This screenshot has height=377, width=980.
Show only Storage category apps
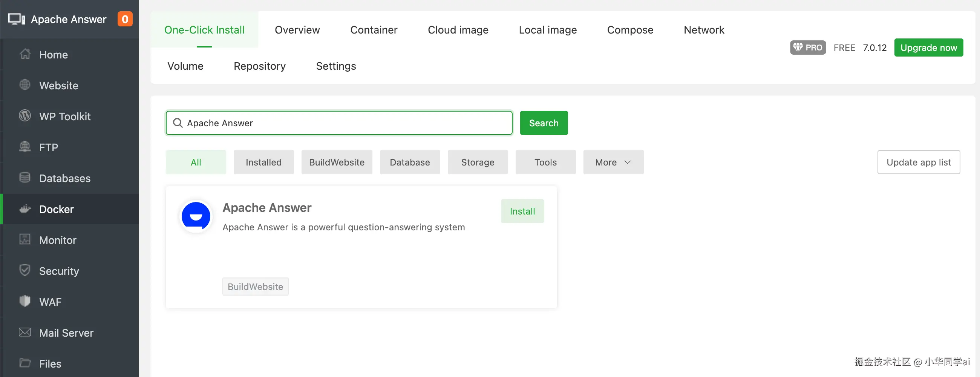point(478,162)
